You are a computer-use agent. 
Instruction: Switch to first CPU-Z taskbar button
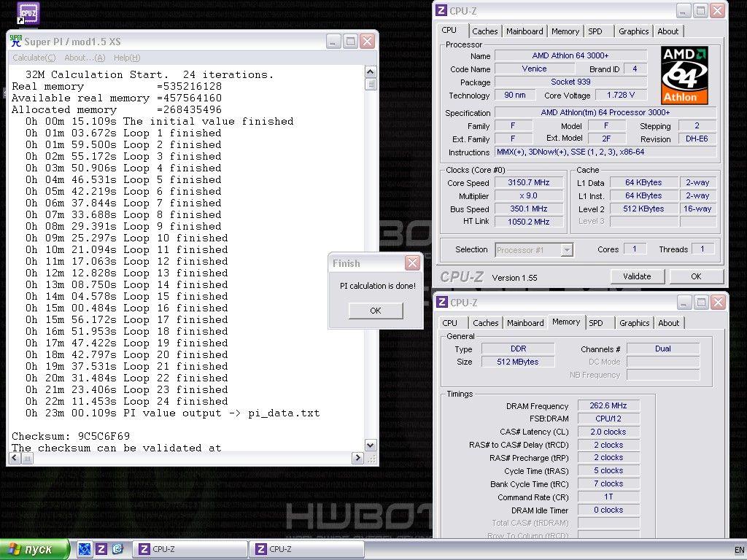point(190,549)
